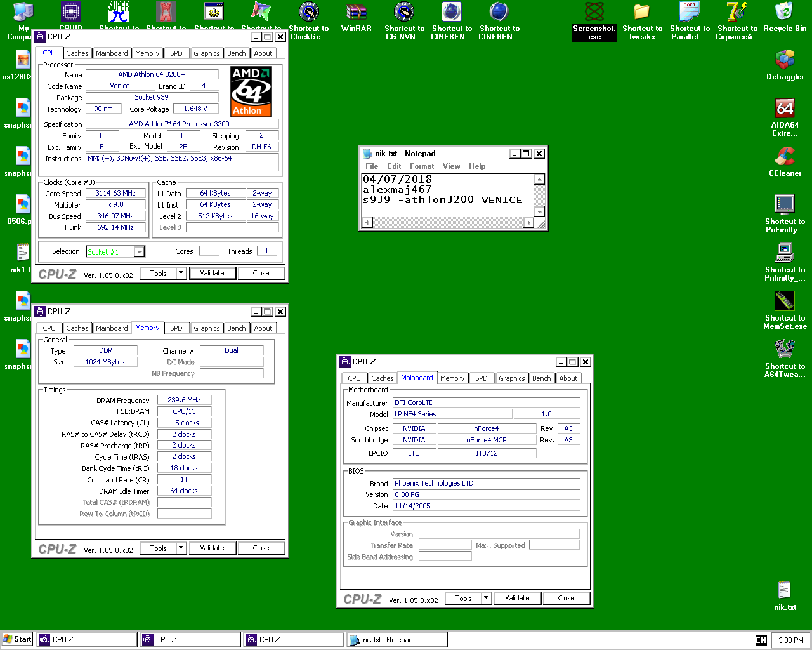The width and height of the screenshot is (812, 650).
Task: Click Tools button in the Memory window
Action: [159, 548]
